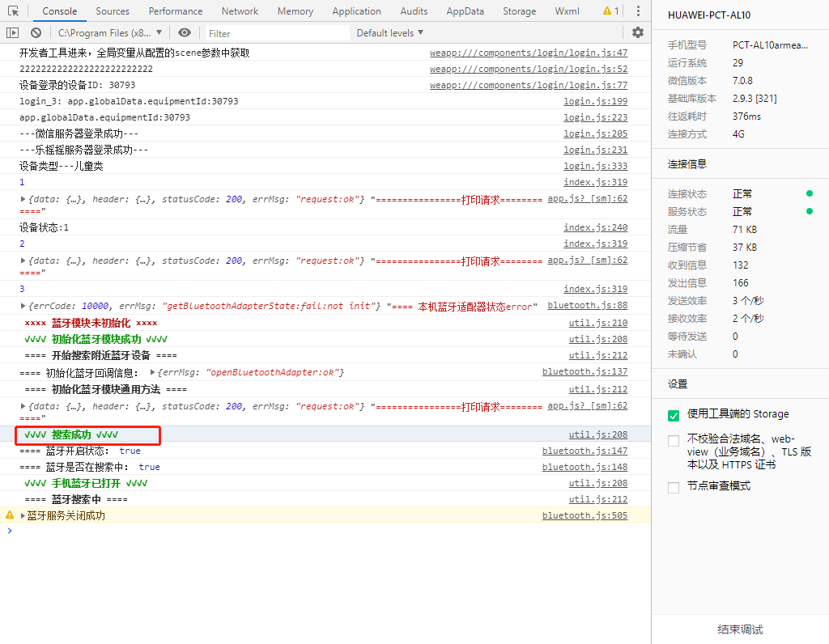The height and width of the screenshot is (644, 829).
Task: Expand the openBluetoothAdapter:ok object
Action: pos(153,372)
